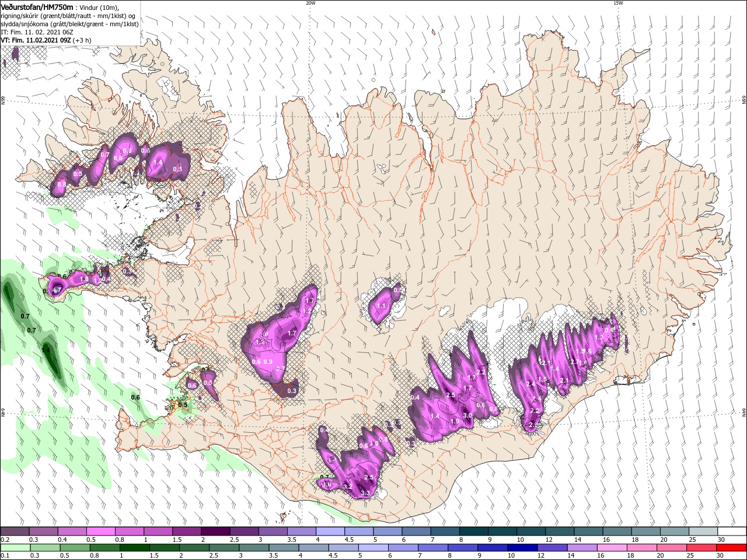The width and height of the screenshot is (747, 560).
Task: Click the 3.3 snowfall value label
Action: [365, 494]
